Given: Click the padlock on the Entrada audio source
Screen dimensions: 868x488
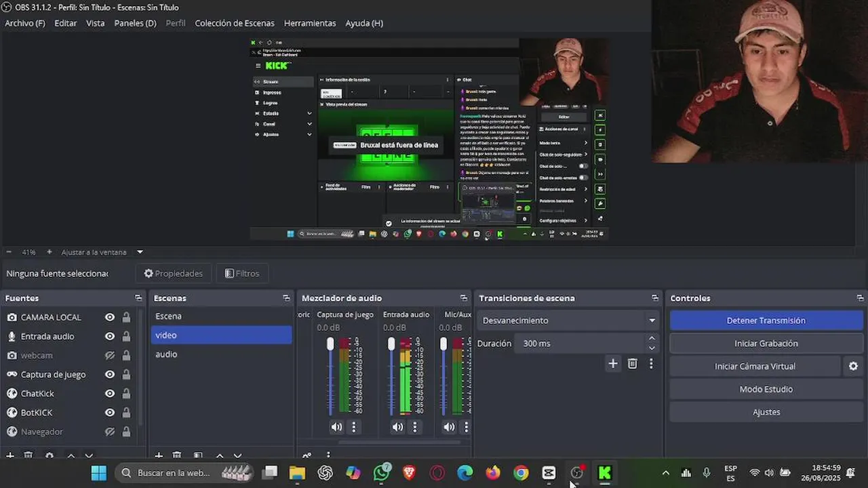Looking at the screenshot, I should tap(126, 336).
